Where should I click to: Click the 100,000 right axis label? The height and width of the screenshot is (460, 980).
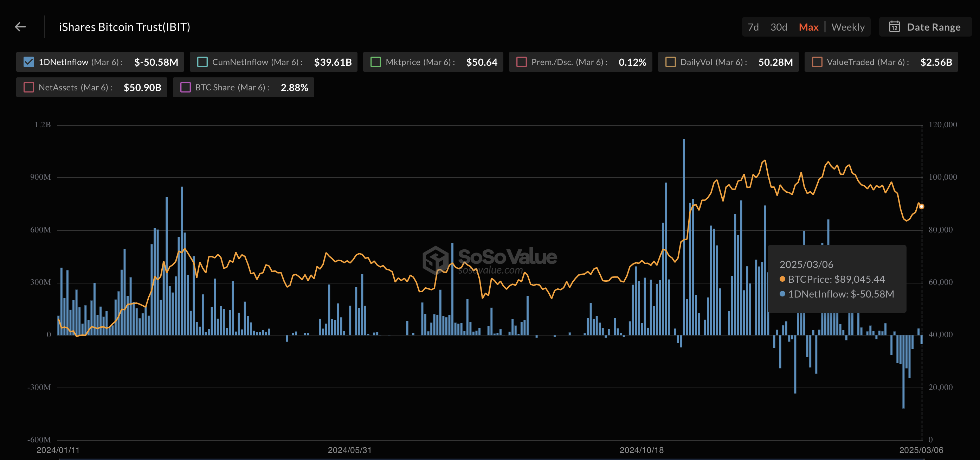(x=943, y=177)
